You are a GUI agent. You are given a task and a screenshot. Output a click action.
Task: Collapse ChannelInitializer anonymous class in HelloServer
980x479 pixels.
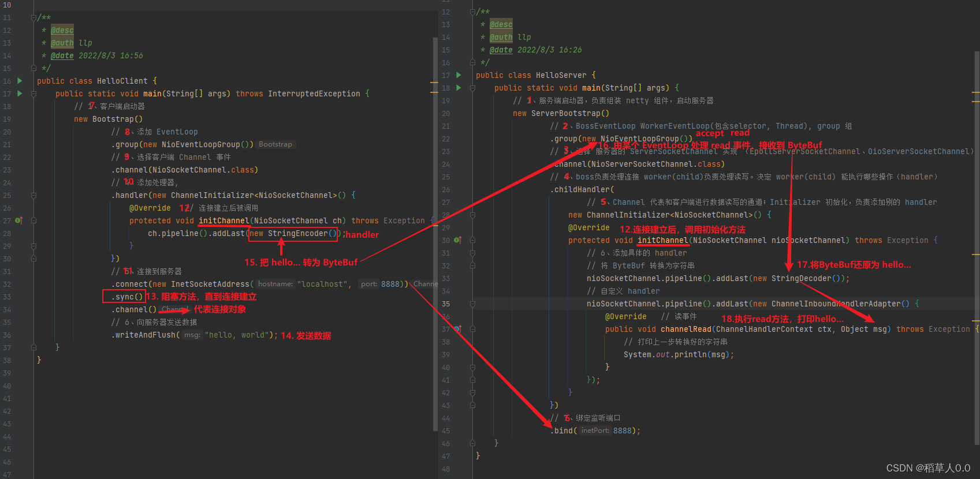tap(472, 215)
